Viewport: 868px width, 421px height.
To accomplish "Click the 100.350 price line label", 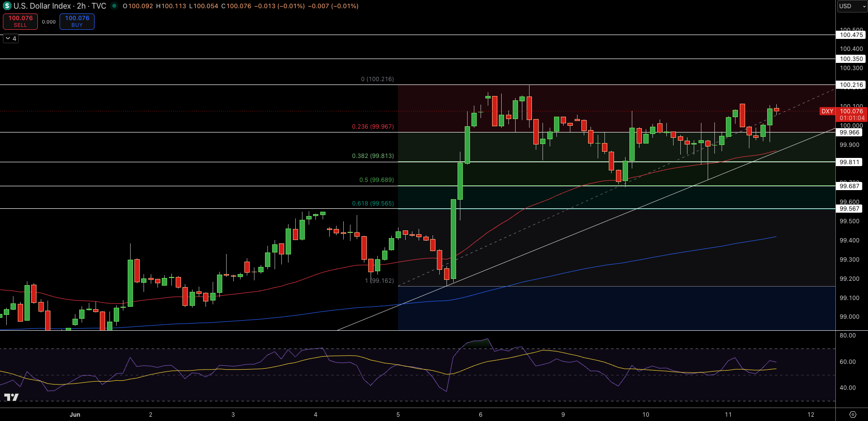I will tap(852, 59).
